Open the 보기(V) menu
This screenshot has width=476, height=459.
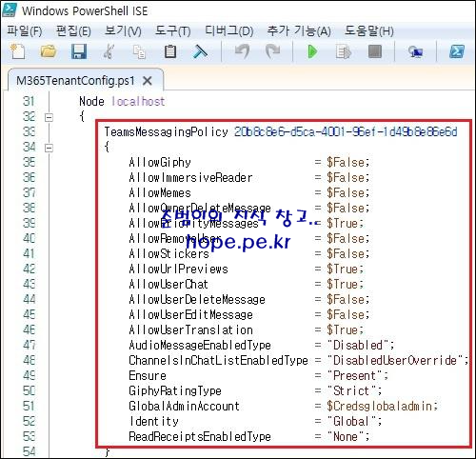[x=123, y=30]
